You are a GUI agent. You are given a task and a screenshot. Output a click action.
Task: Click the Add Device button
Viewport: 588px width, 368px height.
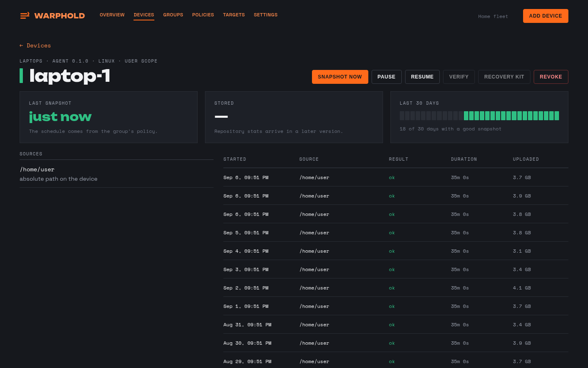(546, 16)
